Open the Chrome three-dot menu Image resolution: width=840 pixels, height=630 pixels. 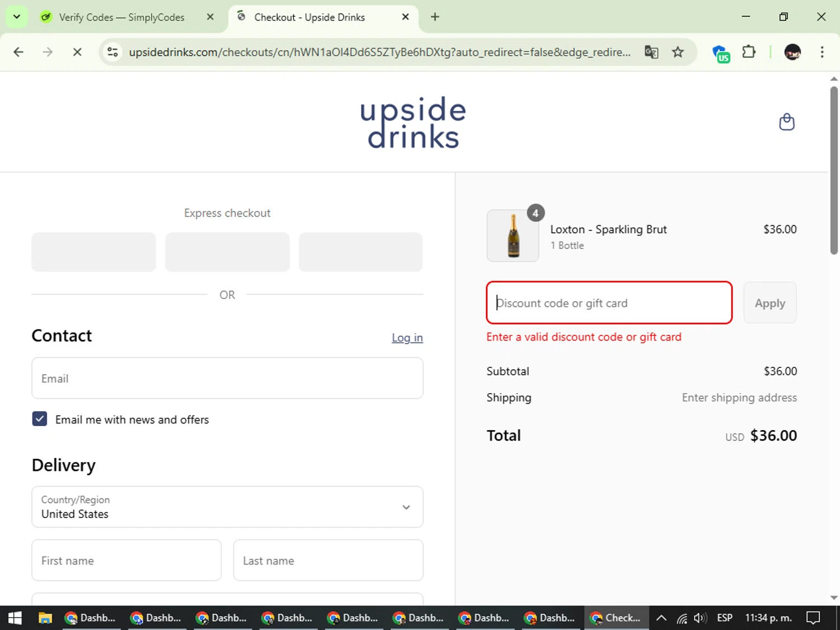(x=822, y=52)
